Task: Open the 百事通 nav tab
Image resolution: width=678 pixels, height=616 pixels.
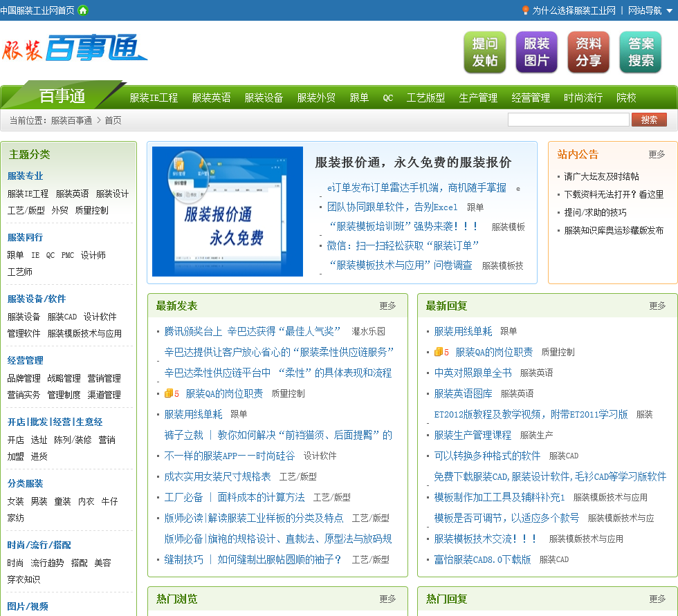Action: (x=62, y=96)
